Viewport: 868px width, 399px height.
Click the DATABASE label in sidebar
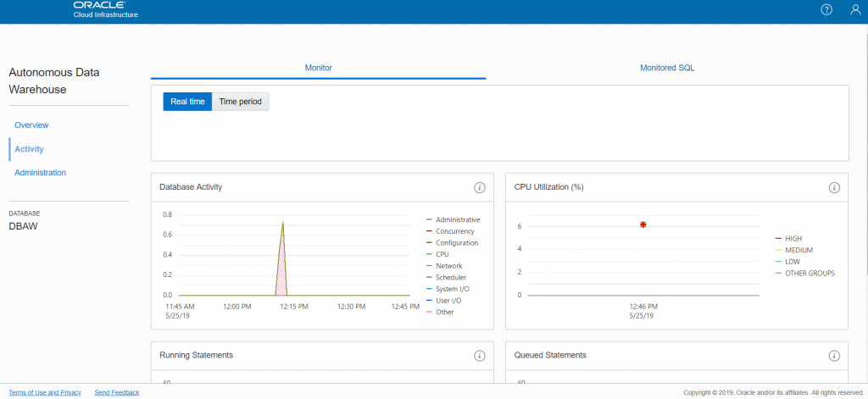pyautogui.click(x=25, y=213)
